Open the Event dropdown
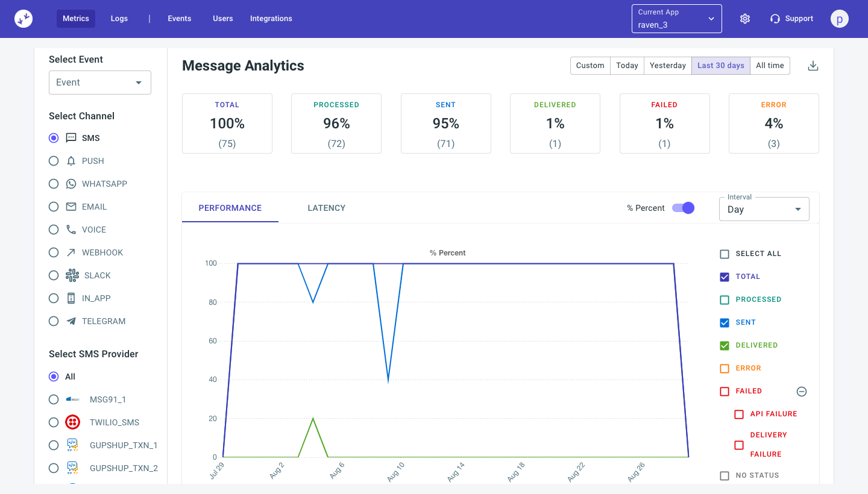Image resolution: width=868 pixels, height=494 pixels. coord(99,83)
